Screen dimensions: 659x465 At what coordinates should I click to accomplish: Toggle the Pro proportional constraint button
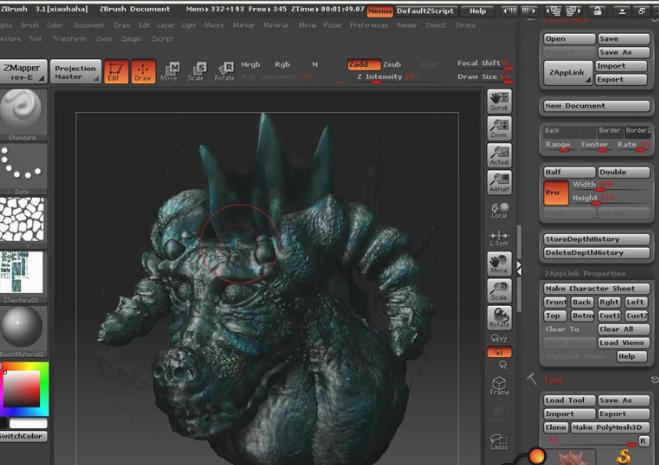(x=555, y=192)
